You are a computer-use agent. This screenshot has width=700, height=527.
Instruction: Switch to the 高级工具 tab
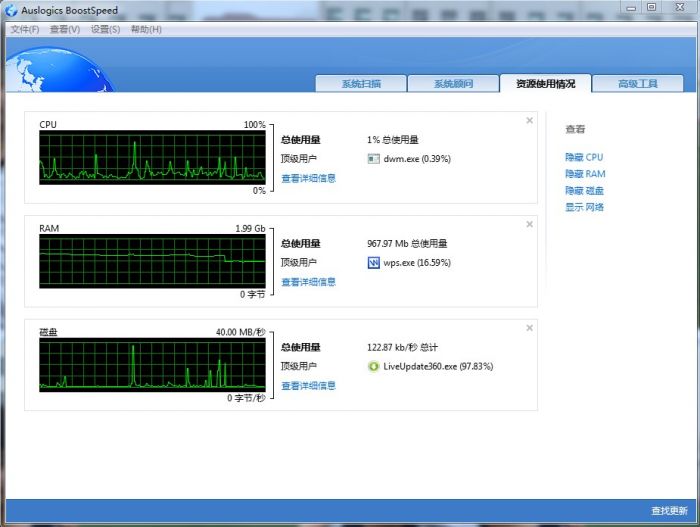[638, 84]
